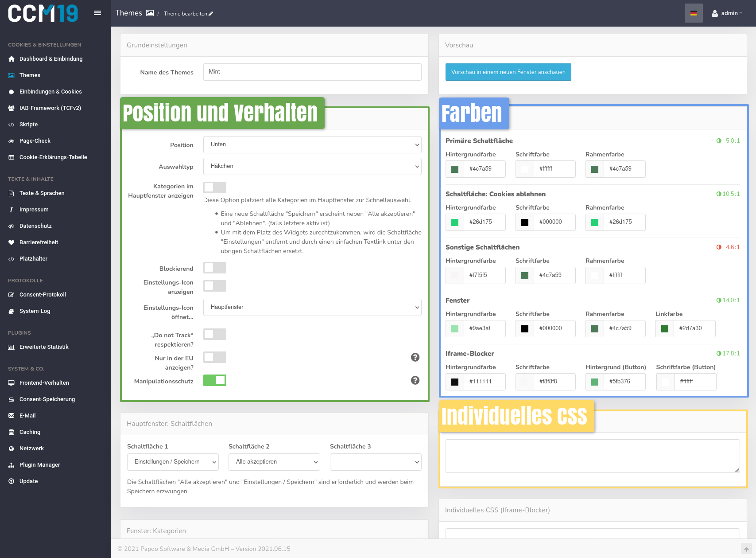The height and width of the screenshot is (558, 756).
Task: Click Sonstige Schaltflächen Schriftfarbe swatch
Action: (525, 275)
